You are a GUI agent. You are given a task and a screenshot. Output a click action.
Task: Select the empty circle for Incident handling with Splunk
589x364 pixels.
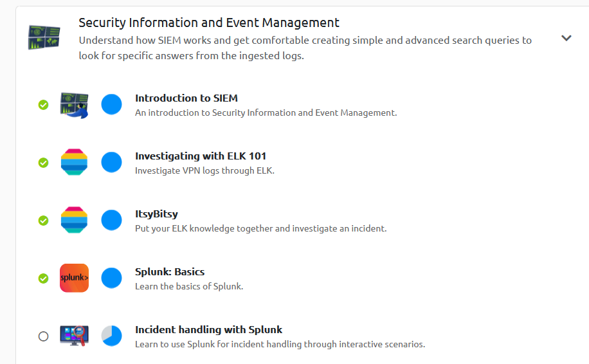click(x=44, y=336)
